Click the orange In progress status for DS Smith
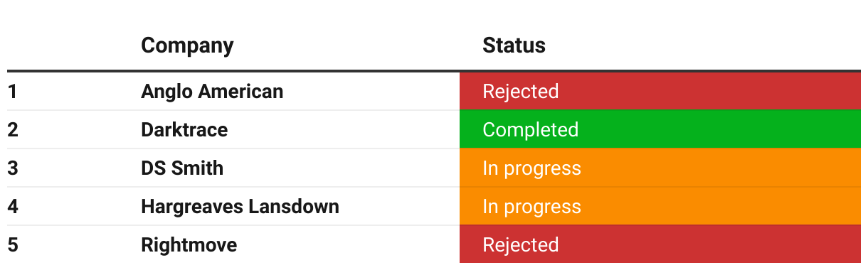The image size is (868, 270). (660, 168)
